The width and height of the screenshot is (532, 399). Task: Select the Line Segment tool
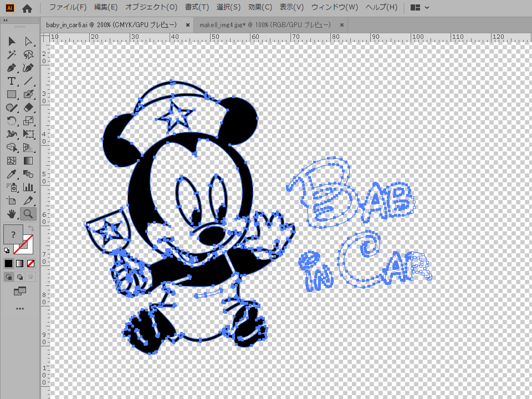coord(28,81)
